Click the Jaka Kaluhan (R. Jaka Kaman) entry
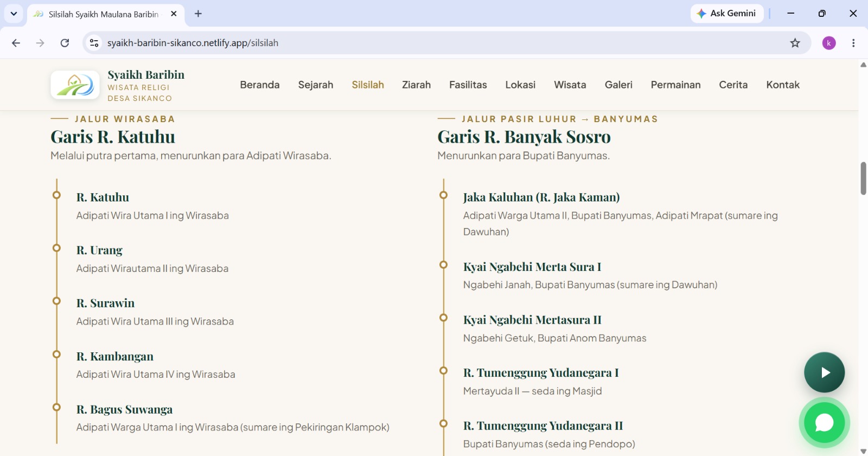This screenshot has height=456, width=868. (541, 197)
